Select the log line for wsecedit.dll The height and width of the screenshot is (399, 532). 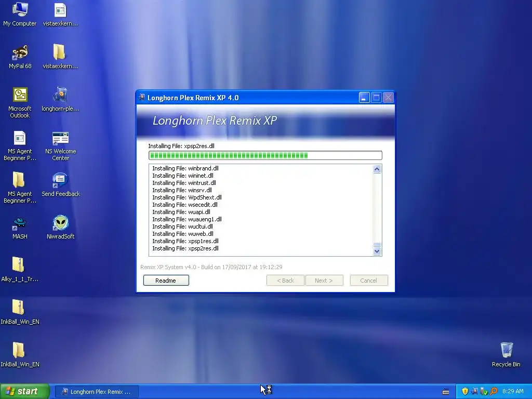185,205
